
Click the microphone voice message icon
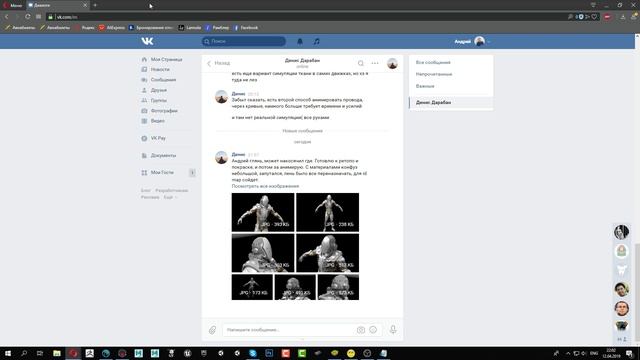click(x=393, y=329)
